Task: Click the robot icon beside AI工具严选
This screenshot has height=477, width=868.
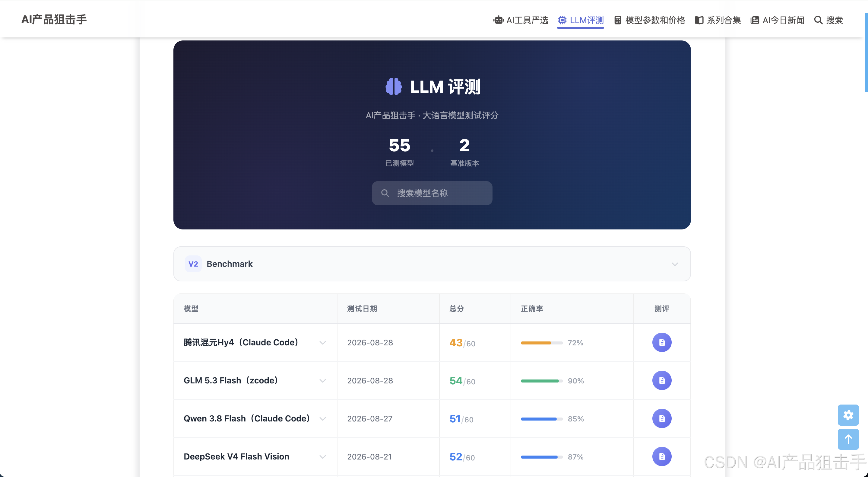Action: click(498, 20)
